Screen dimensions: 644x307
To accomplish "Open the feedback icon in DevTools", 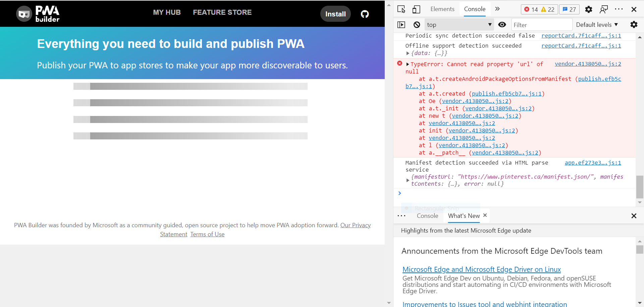I will 604,9.
